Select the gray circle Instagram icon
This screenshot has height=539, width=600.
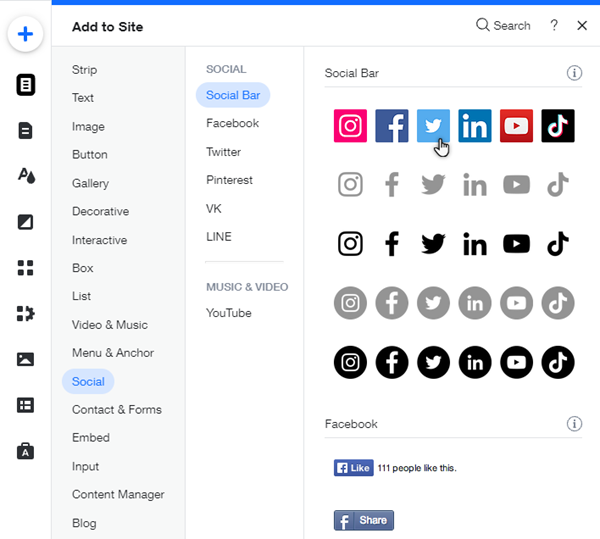click(350, 303)
